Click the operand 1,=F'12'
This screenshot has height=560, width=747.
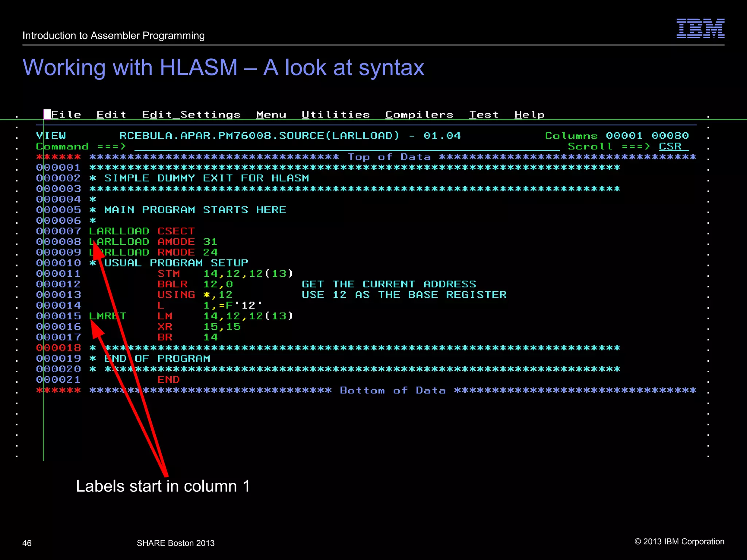[233, 306]
